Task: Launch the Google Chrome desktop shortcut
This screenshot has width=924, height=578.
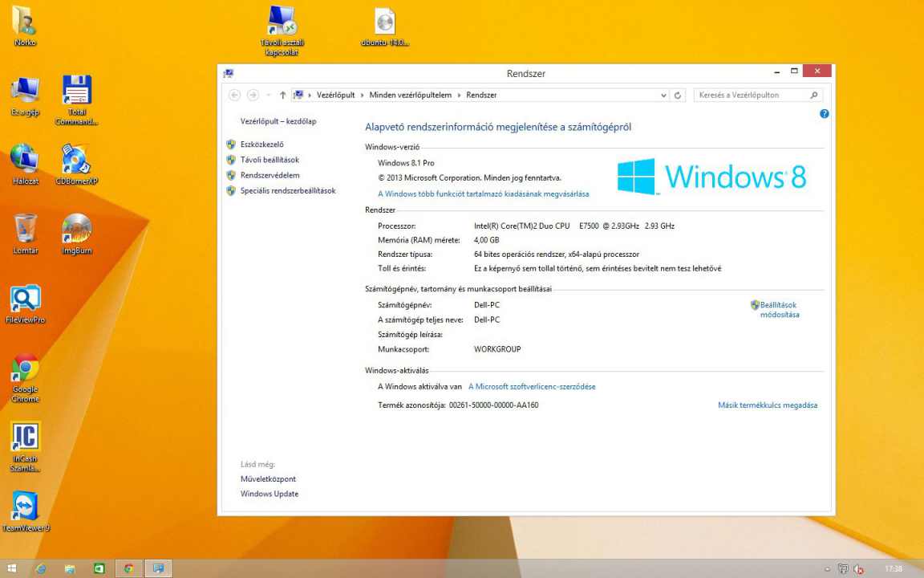Action: click(26, 378)
